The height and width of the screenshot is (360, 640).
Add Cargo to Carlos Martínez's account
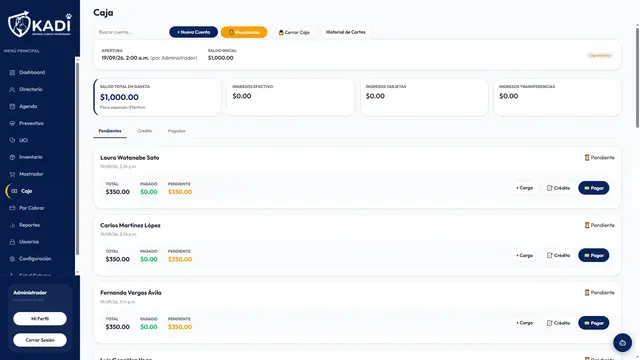click(x=524, y=256)
